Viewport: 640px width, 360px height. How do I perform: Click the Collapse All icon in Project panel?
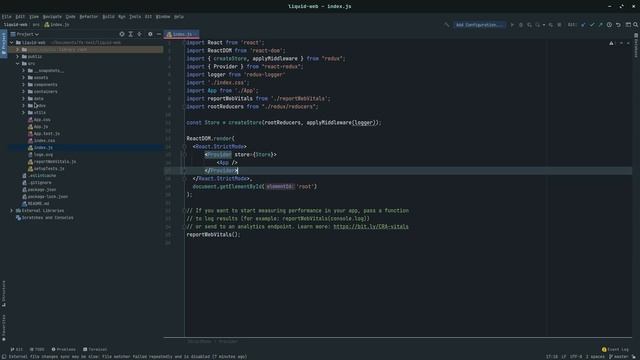(x=140, y=34)
